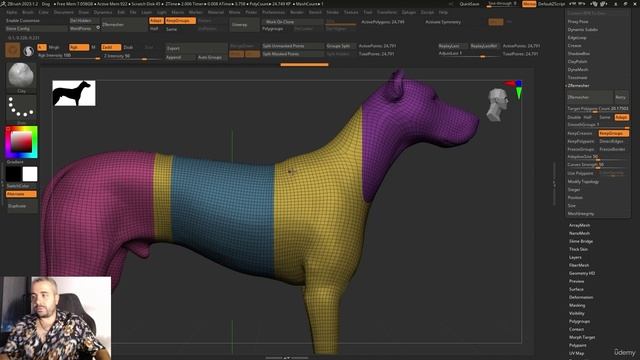
Task: Toggle Mrgb mode
Action: coord(54,47)
